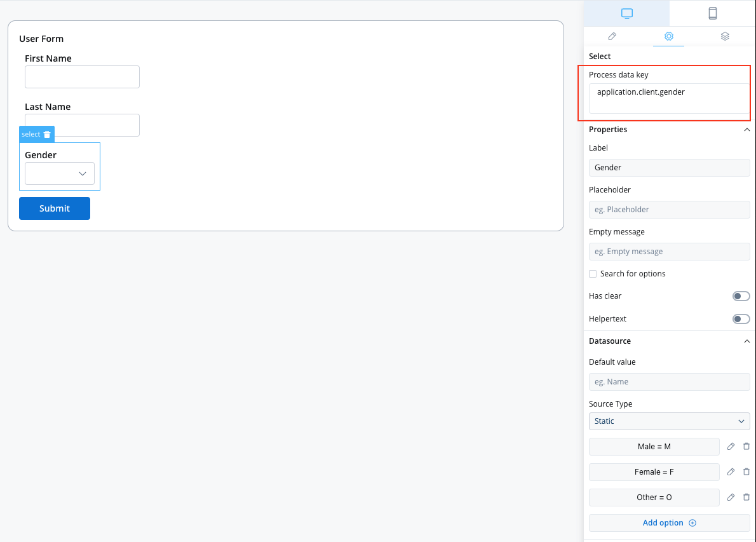Select the Other = O option row
The image size is (756, 542).
(x=654, y=497)
